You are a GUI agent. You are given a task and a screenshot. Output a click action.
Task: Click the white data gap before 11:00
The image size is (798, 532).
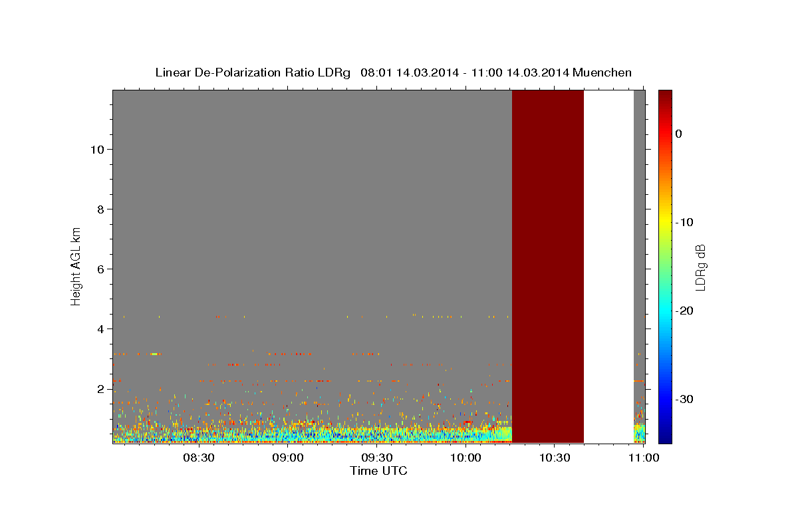[x=608, y=266]
